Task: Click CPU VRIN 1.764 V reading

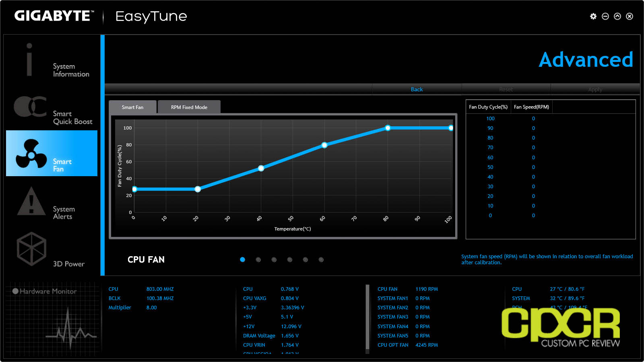Action: click(x=289, y=345)
